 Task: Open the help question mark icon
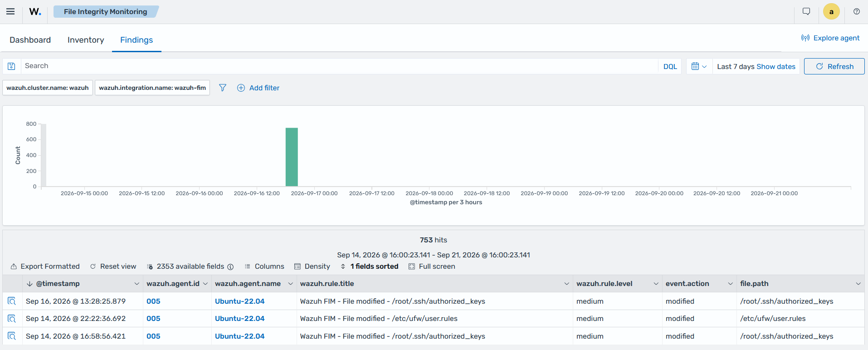tap(857, 12)
